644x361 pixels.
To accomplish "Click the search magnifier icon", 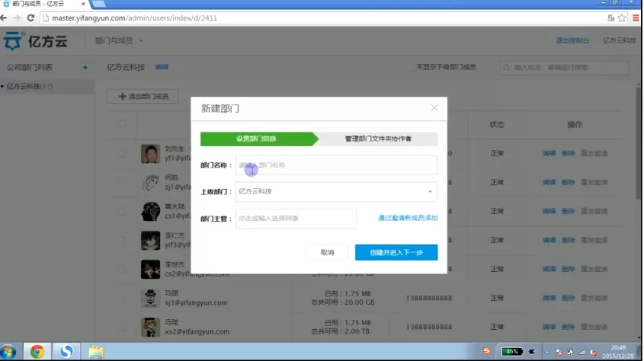I will tap(506, 68).
